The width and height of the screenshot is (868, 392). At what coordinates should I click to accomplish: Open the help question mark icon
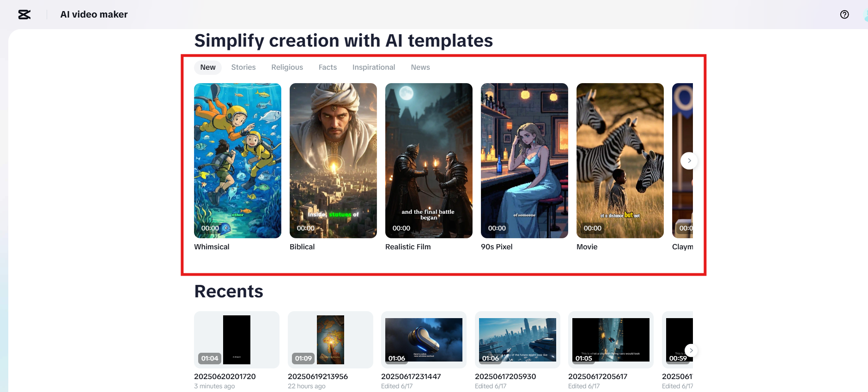coord(844,15)
